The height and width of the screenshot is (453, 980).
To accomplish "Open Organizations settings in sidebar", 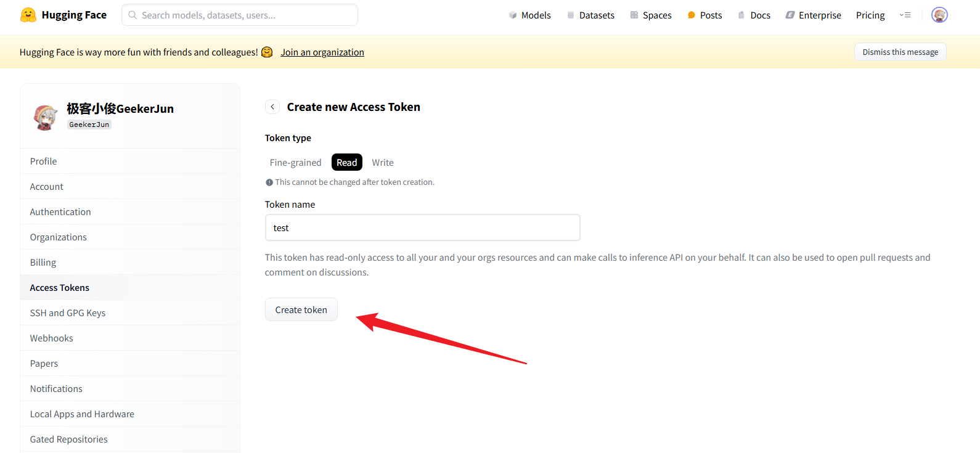I will 130,237.
